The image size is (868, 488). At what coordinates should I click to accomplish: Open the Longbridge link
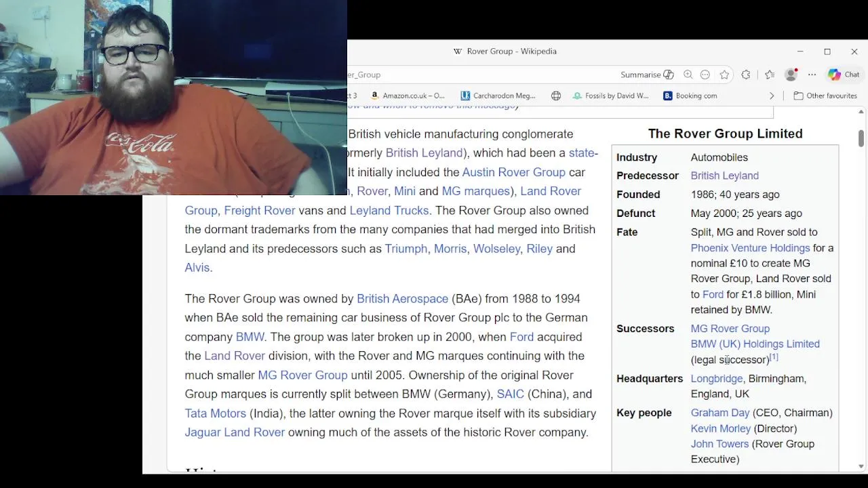coord(716,379)
